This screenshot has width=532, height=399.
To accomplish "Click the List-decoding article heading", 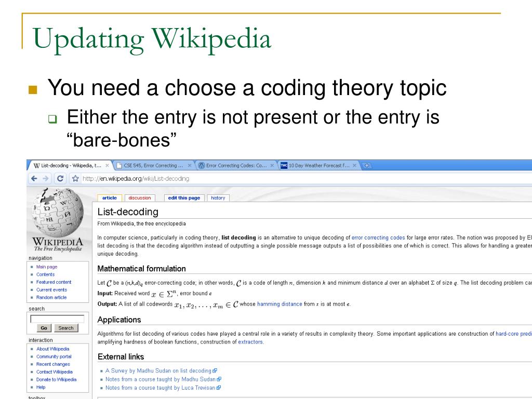I will (x=128, y=212).
